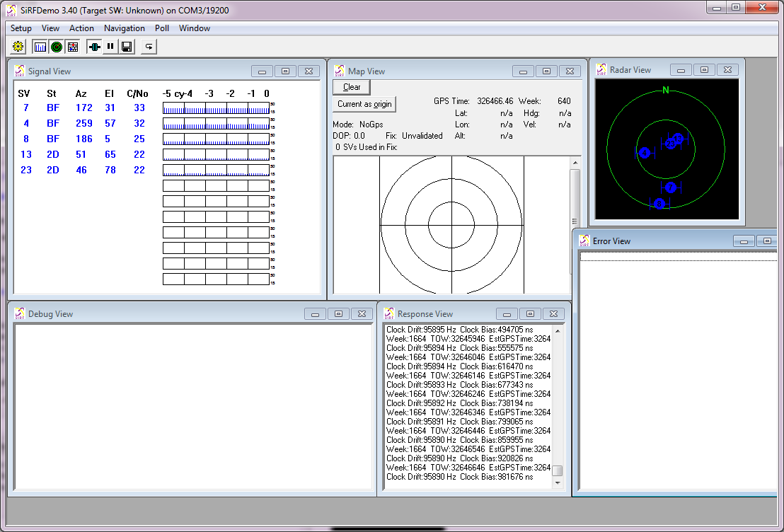Pause the display with the toolbar pause icon
Screen dimensions: 784x532
click(x=110, y=47)
